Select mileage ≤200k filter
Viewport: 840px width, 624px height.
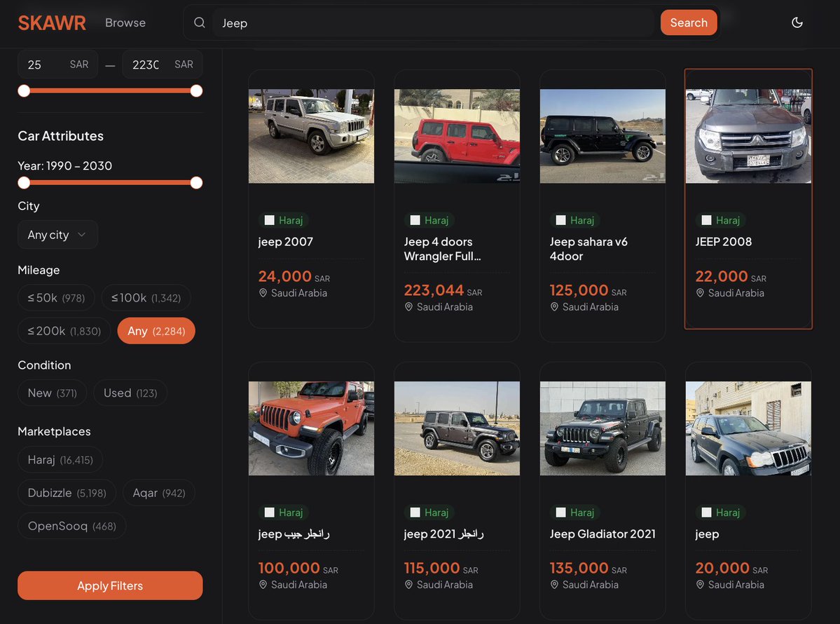click(x=64, y=332)
